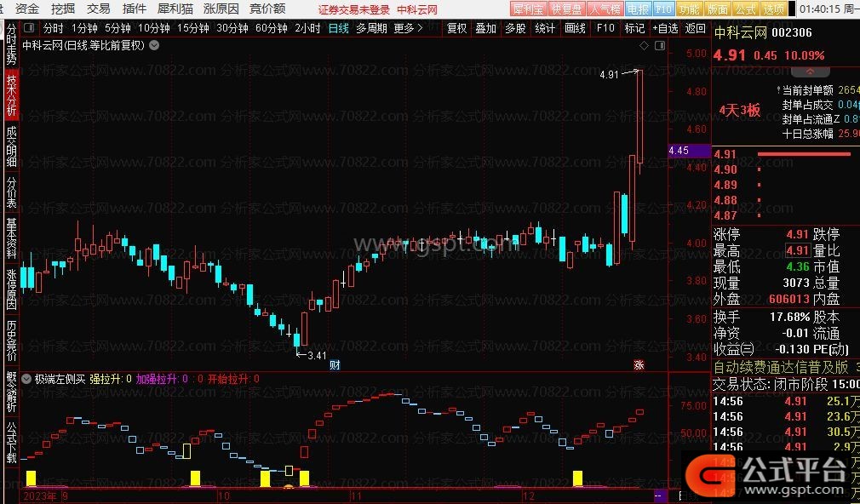Switch to the 5分钟 period tab
Screen dimensions: 860x504
[118, 27]
